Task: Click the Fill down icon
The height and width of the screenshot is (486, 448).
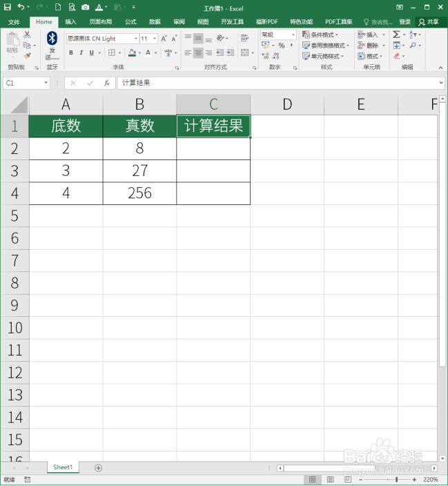Action: pyautogui.click(x=396, y=46)
